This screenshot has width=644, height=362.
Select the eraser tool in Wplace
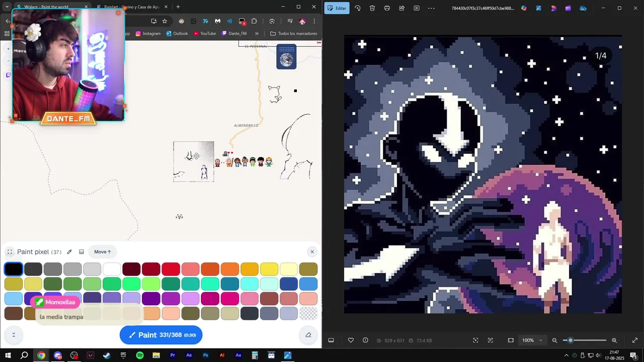[308, 335]
